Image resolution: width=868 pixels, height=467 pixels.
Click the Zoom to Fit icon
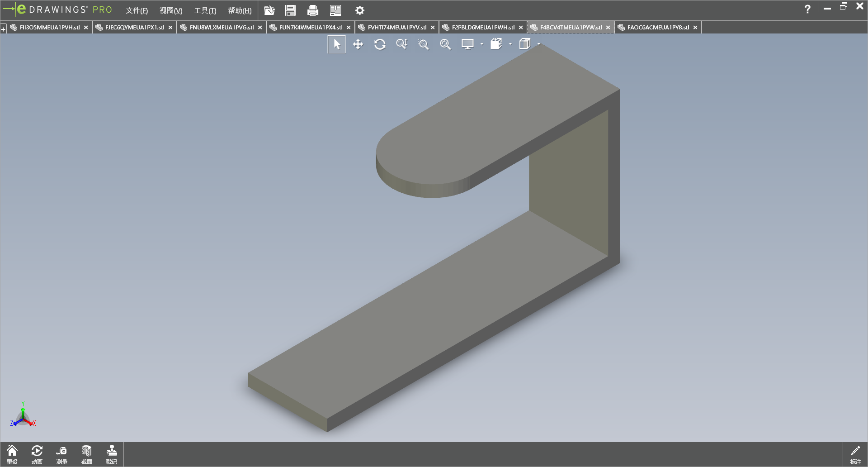coord(445,44)
